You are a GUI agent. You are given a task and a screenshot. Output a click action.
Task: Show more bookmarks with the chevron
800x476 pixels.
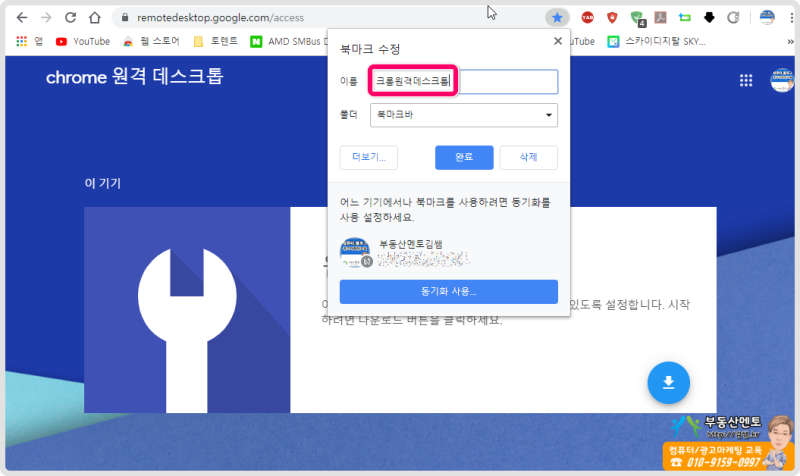(x=790, y=41)
